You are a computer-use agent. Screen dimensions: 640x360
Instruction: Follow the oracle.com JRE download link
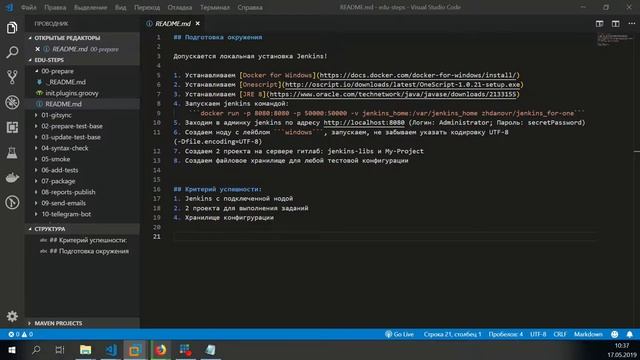tap(393, 94)
